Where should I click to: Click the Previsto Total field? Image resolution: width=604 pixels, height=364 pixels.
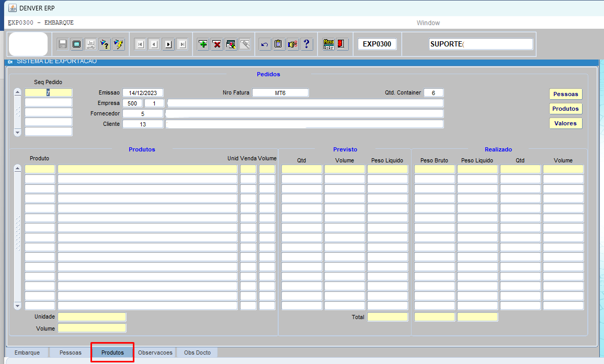(x=387, y=316)
